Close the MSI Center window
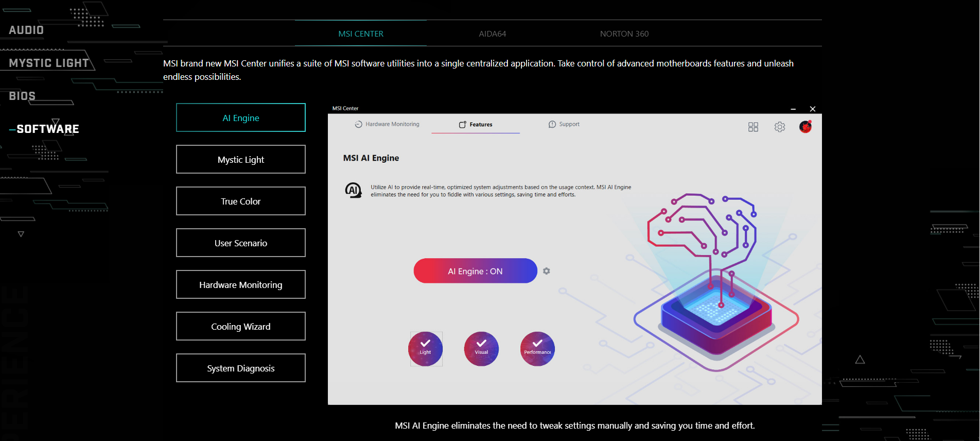This screenshot has width=980, height=441. (x=813, y=109)
